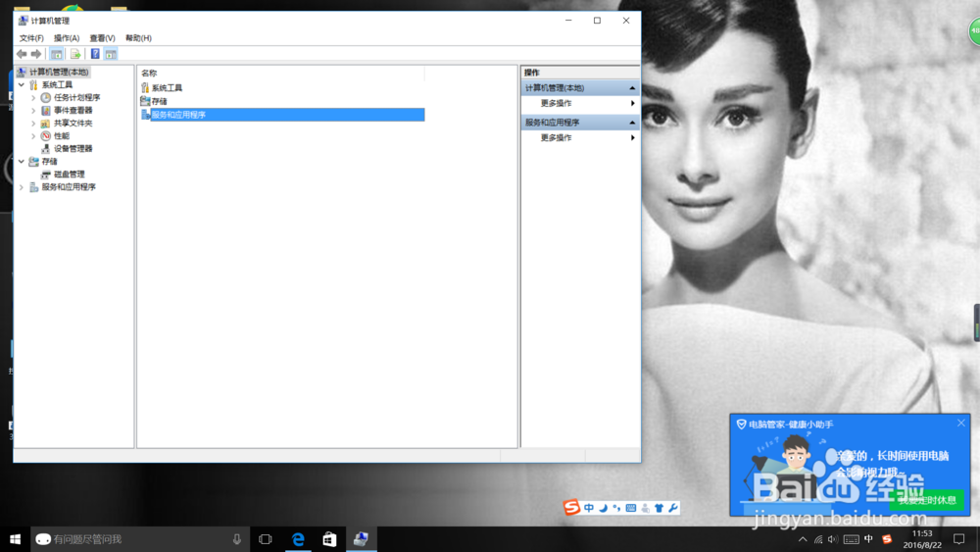The image size is (980, 552).
Task: Select 共享文件夹 in the tree
Action: [x=73, y=124]
